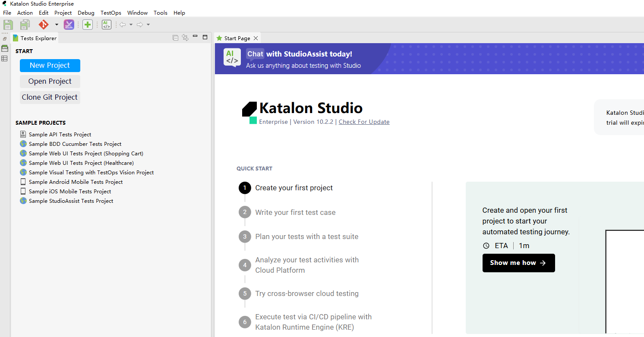Click the Open Project button
This screenshot has width=644, height=337.
[x=50, y=82]
